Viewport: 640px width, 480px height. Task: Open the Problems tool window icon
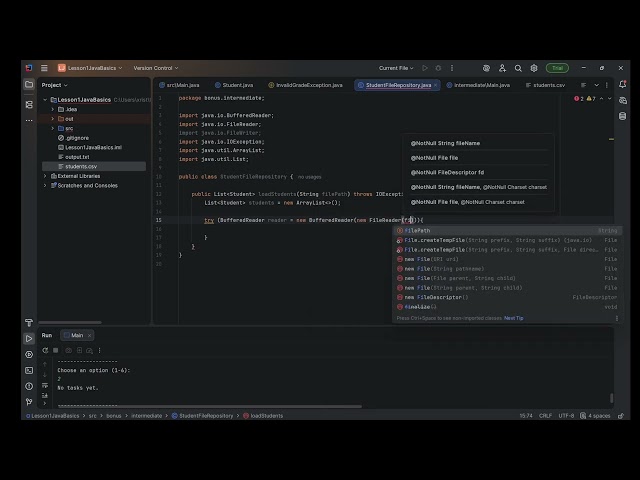tap(29, 386)
